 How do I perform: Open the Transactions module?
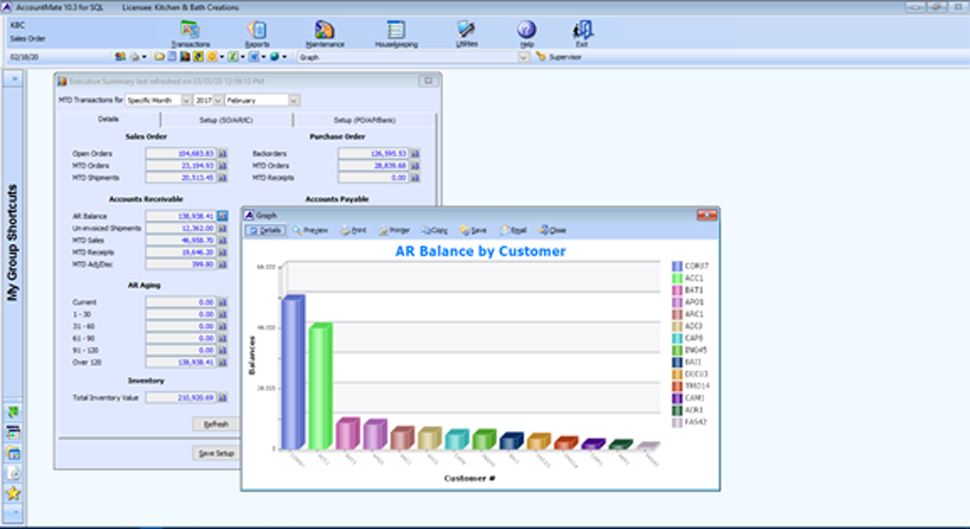pos(190,32)
